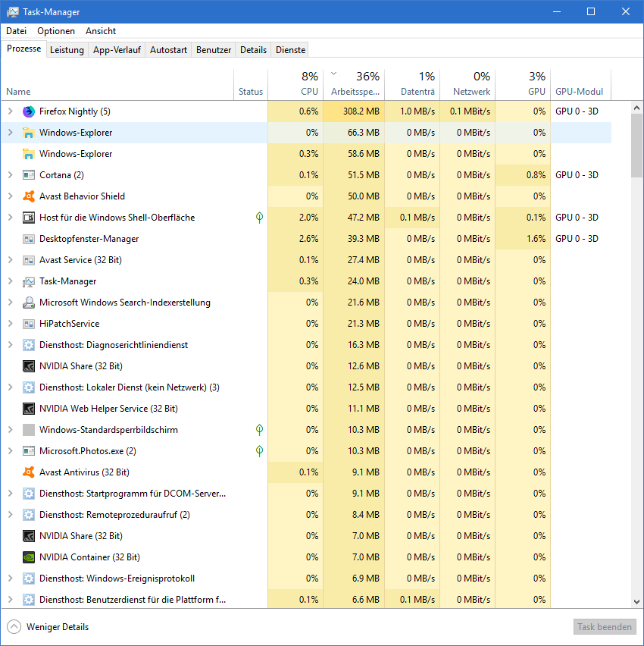Viewport: 644px width, 646px height.
Task: Click the NVIDIA Container (32 Bit) icon
Action: point(29,557)
